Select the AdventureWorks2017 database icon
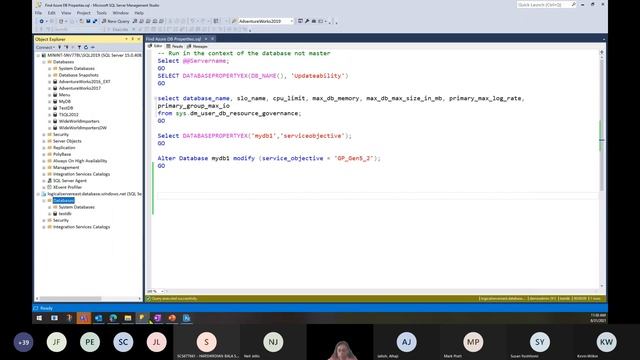Image resolution: width=640 pixels, height=360 pixels. 55,88
